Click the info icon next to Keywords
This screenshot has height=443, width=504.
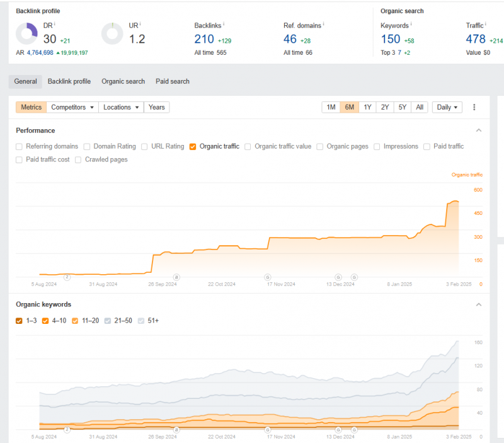(411, 24)
